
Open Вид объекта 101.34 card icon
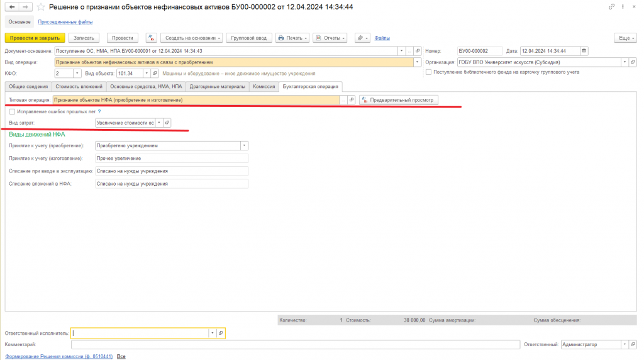click(x=155, y=74)
